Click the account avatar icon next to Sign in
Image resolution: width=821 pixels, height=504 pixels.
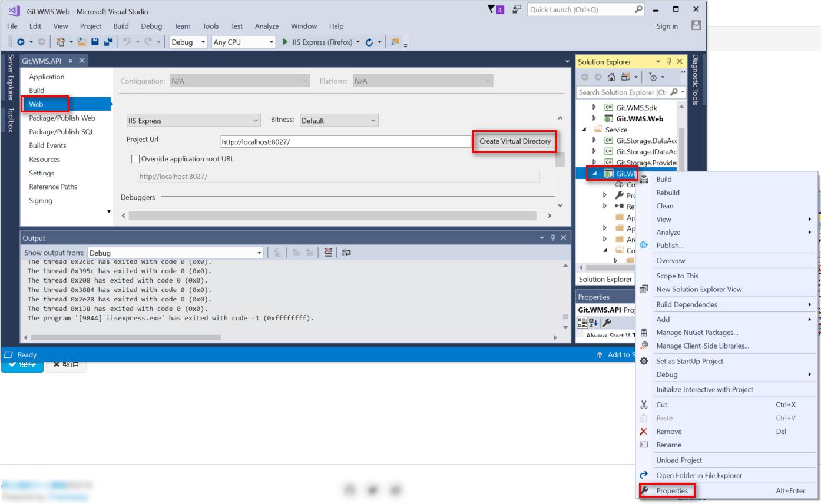(696, 26)
